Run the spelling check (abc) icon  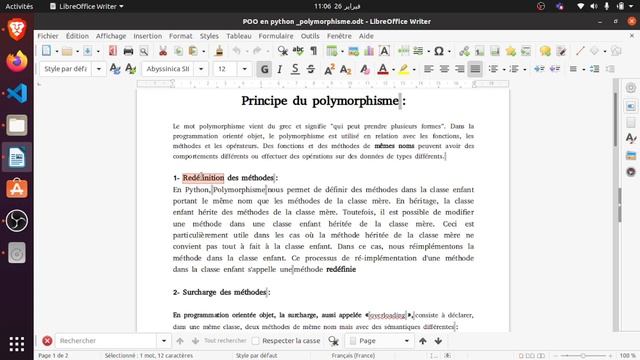point(298,51)
